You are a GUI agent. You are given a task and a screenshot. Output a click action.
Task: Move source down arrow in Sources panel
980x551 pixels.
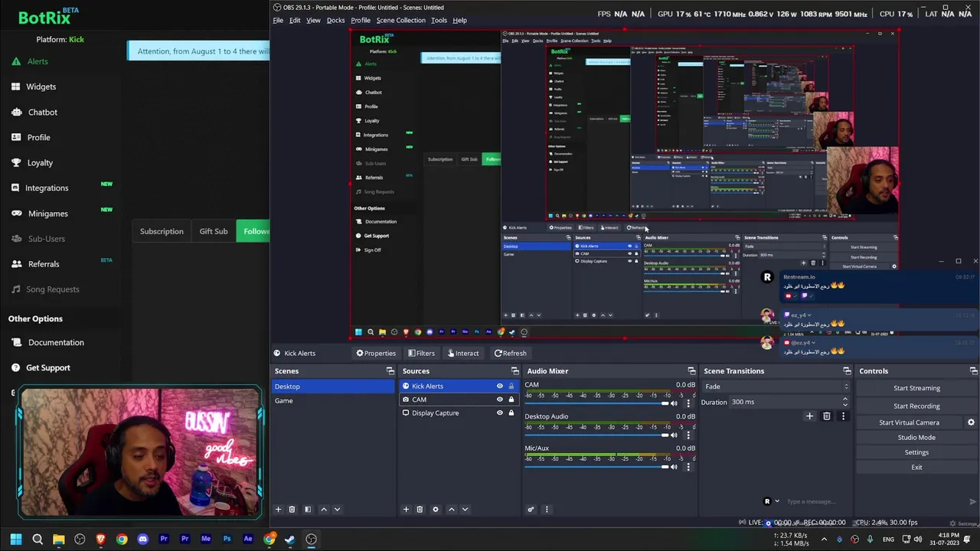465,510
